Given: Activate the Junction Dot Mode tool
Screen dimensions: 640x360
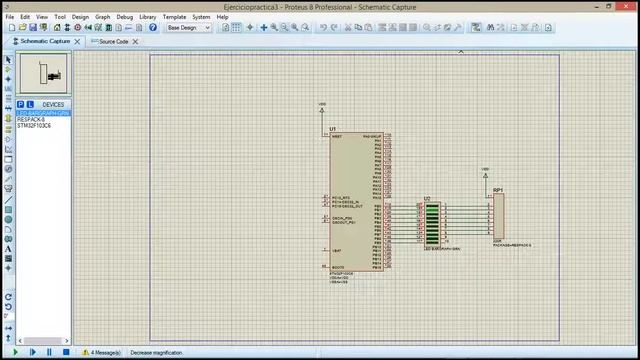Looking at the screenshot, I should coord(8,79).
